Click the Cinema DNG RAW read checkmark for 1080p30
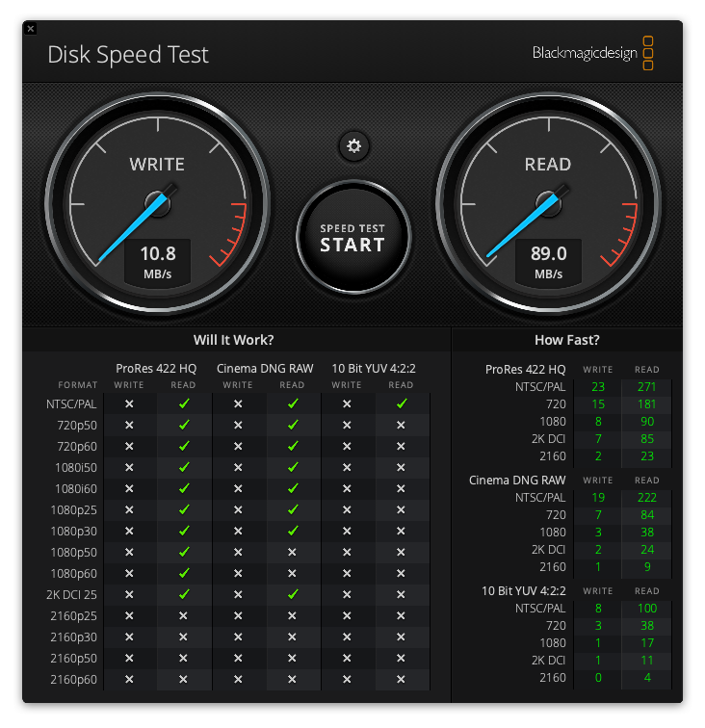705x728 pixels. coord(293,531)
